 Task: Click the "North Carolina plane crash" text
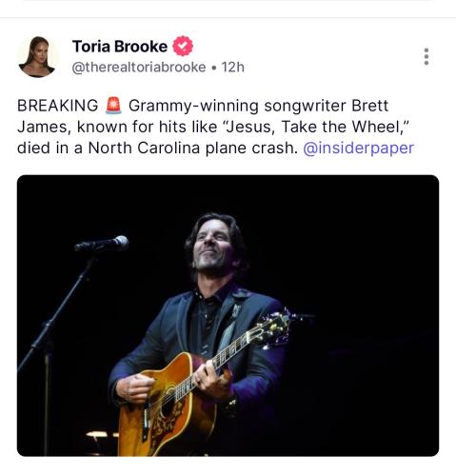pyautogui.click(x=193, y=148)
